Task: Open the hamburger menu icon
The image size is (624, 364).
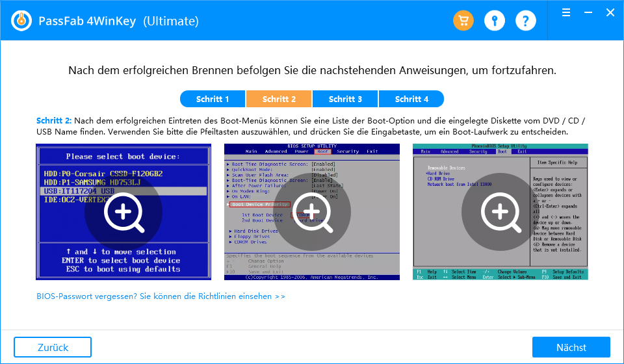Action: pos(566,13)
